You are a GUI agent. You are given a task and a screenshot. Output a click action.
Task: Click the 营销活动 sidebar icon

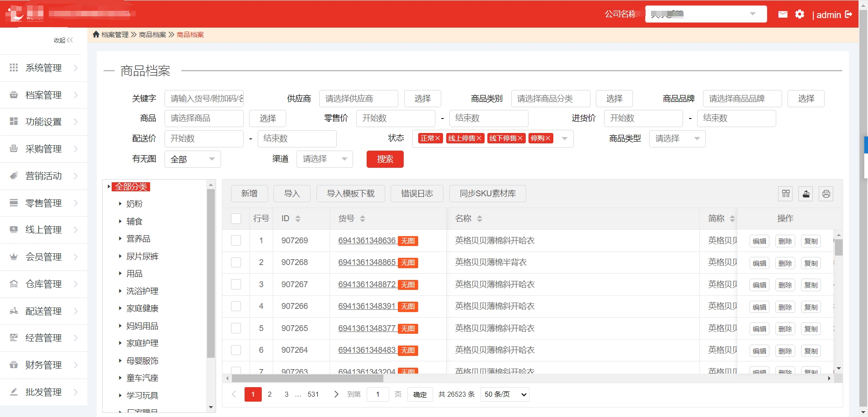pyautogui.click(x=14, y=175)
